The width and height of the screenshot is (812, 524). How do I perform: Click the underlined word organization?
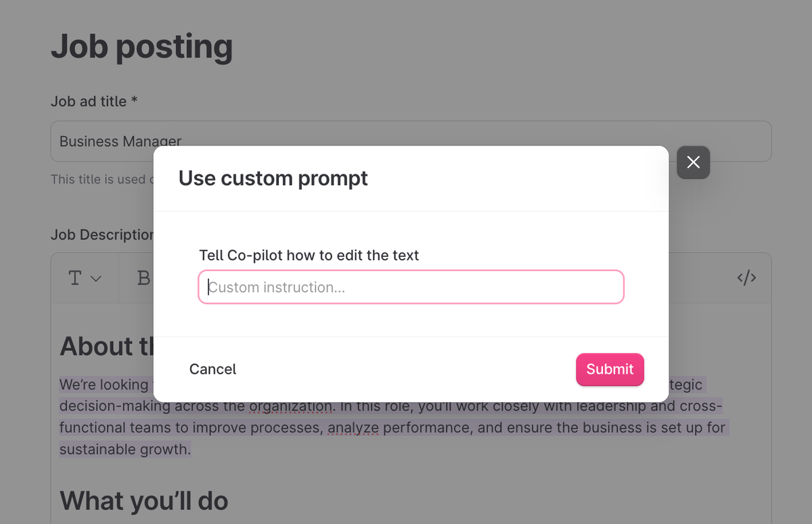point(291,406)
